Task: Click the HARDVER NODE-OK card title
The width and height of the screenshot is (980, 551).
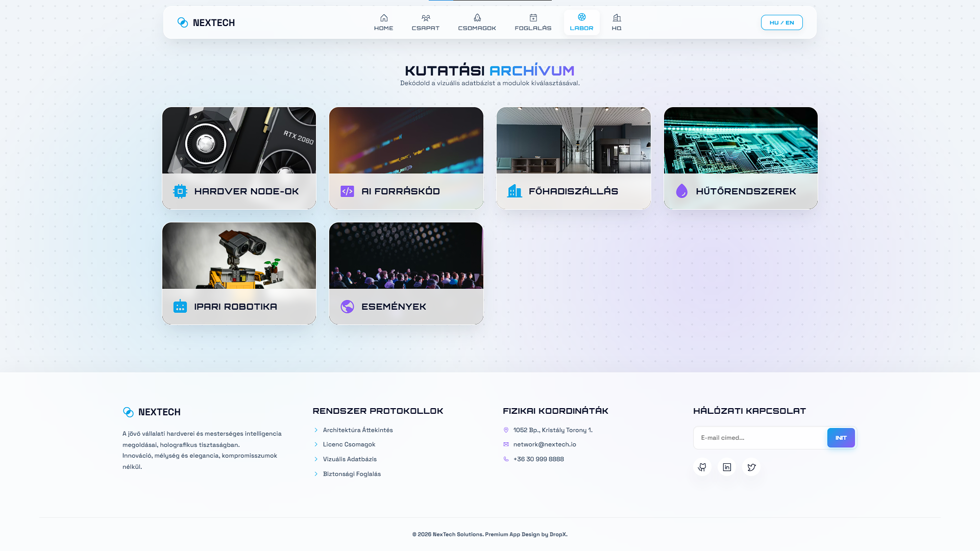Action: coord(247,191)
